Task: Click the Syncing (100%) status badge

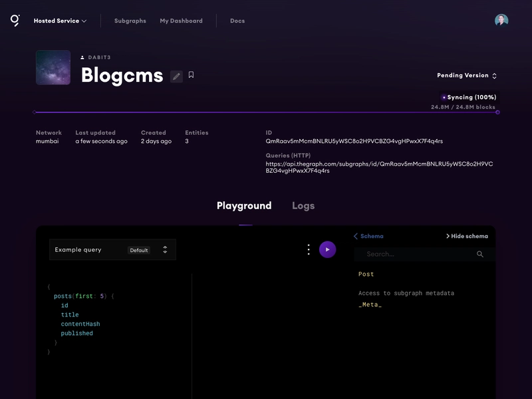Action: pyautogui.click(x=469, y=97)
